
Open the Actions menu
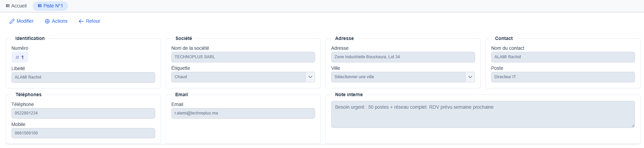pyautogui.click(x=56, y=21)
